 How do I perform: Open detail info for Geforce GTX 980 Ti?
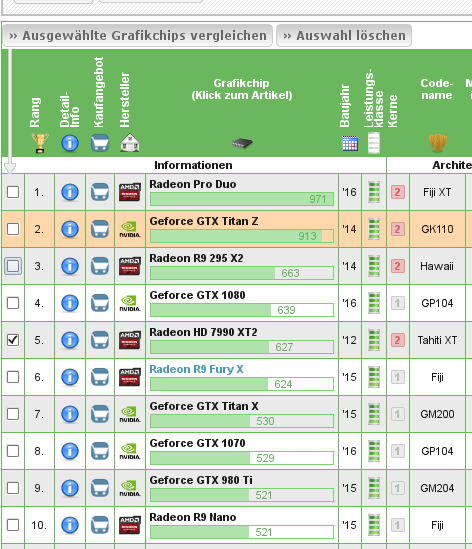tap(70, 488)
